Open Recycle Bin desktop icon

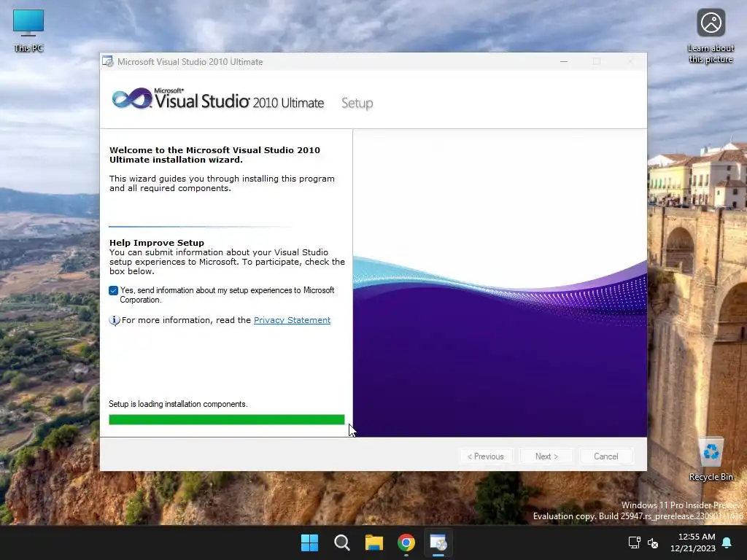711,459
